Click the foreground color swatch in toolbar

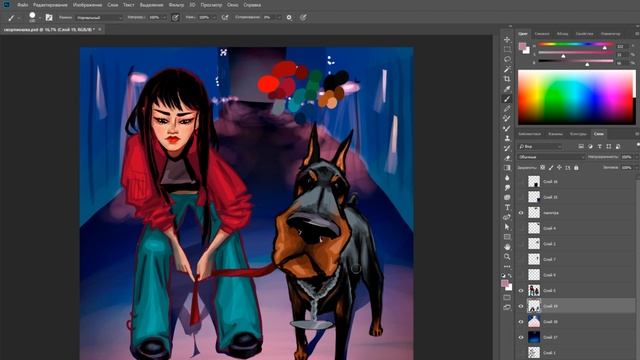505,284
